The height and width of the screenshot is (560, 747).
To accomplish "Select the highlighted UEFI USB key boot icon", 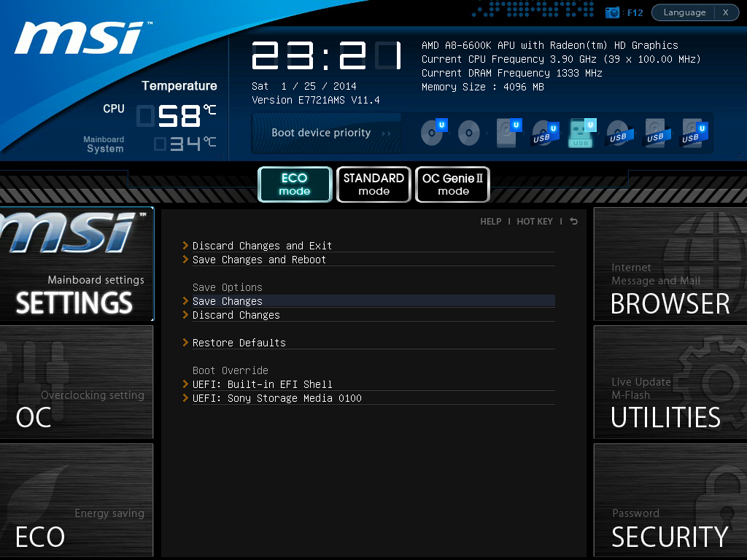I will click(x=581, y=133).
